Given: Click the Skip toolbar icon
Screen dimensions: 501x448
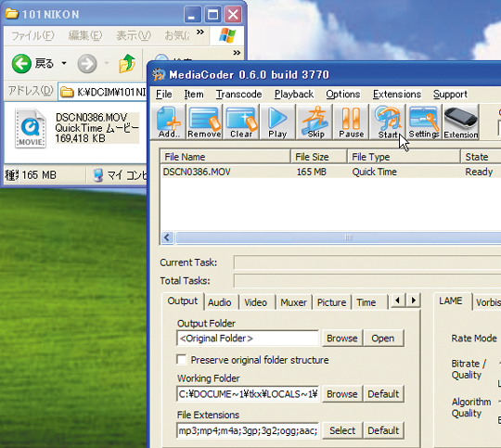Looking at the screenshot, I should click(x=315, y=122).
